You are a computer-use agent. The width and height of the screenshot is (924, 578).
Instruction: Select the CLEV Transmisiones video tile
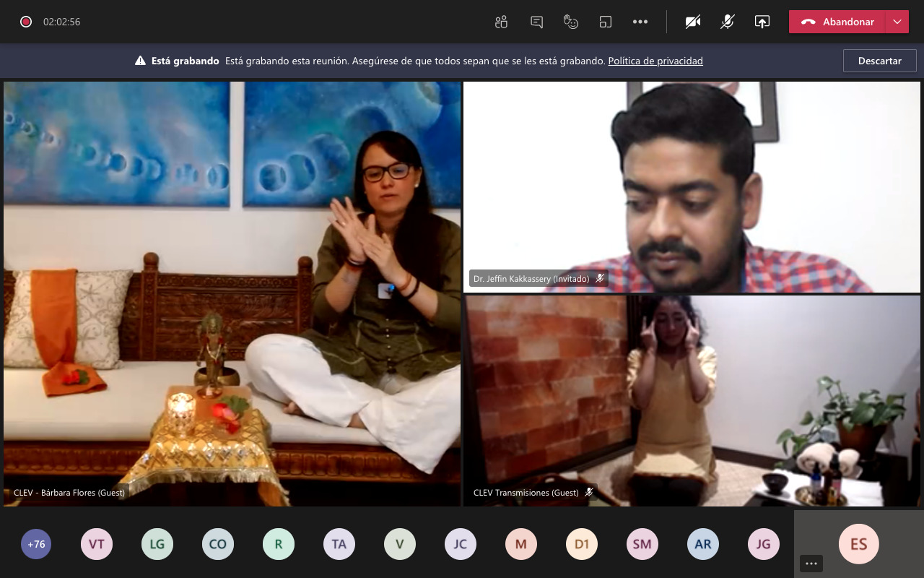click(x=692, y=401)
